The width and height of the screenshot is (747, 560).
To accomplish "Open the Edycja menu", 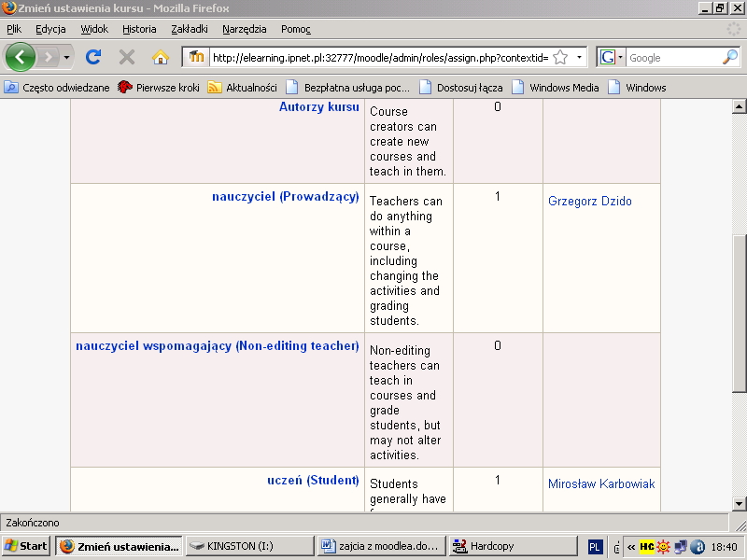I will tap(50, 29).
